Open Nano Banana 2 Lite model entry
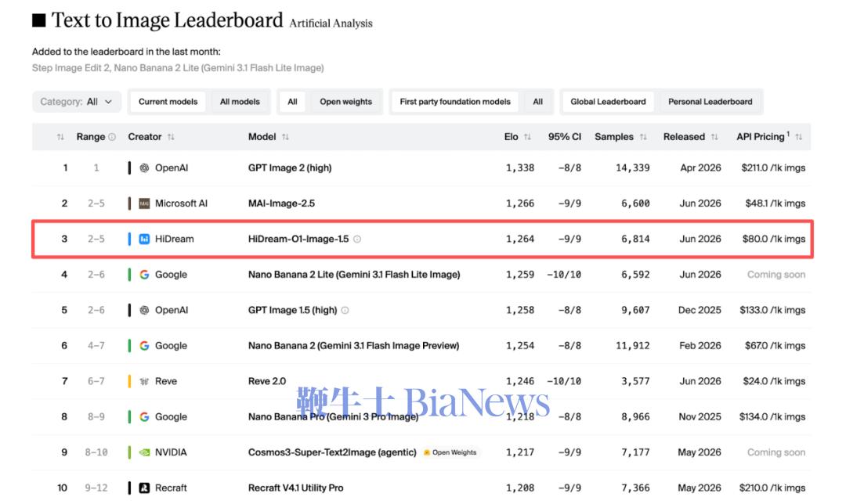This screenshot has height=504, width=846. (354, 275)
